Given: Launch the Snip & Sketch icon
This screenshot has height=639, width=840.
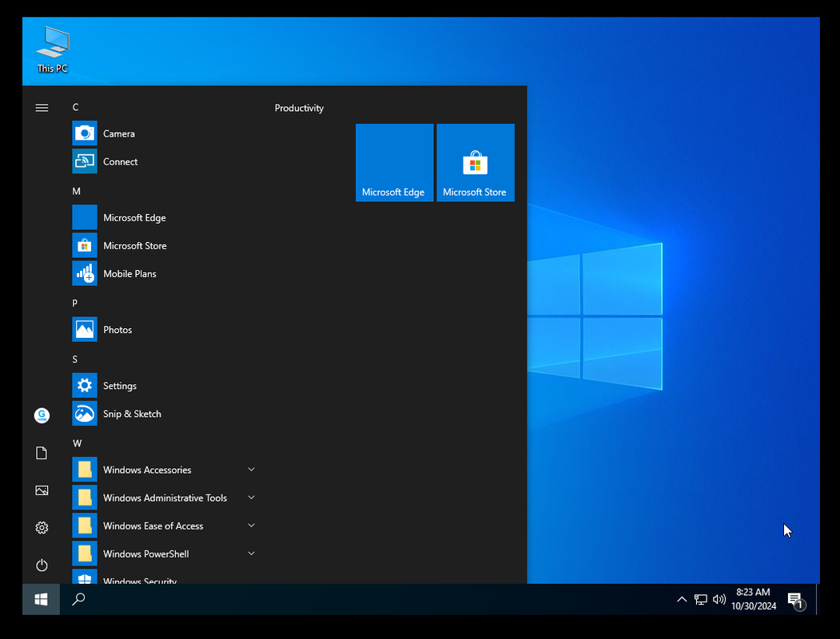Looking at the screenshot, I should coord(85,413).
